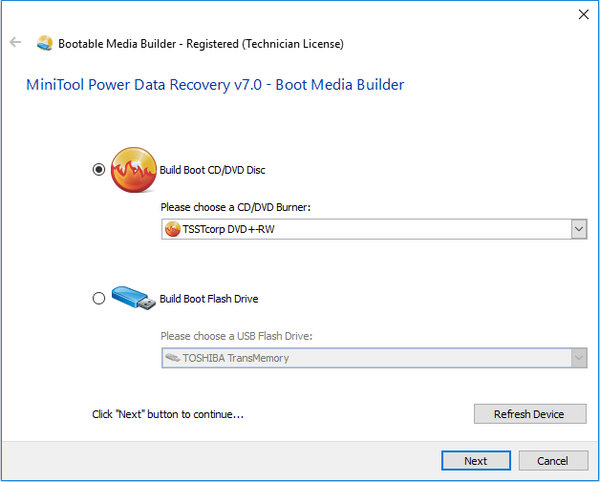
Task: Select Build Boot CD/DVD Disc radio button
Action: pos(99,169)
